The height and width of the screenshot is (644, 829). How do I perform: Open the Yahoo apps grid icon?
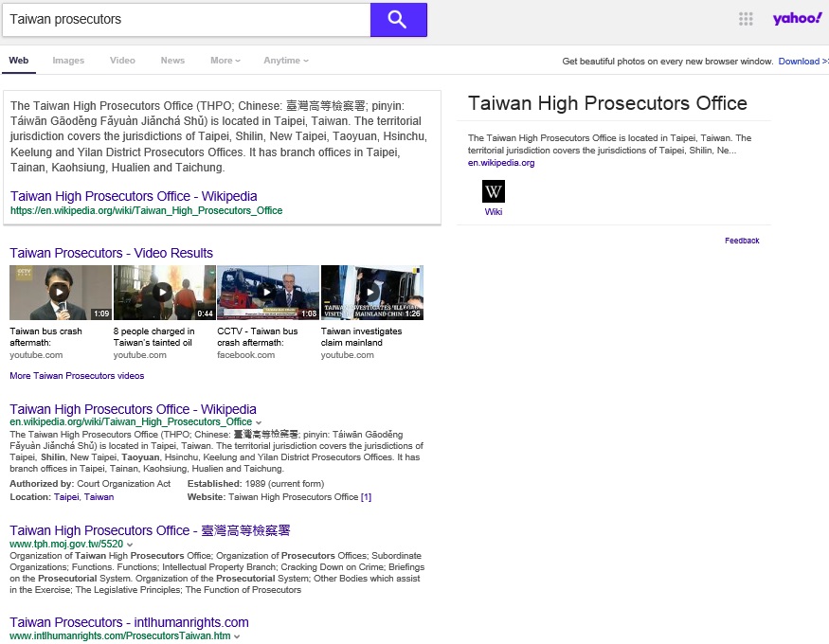pos(746,19)
